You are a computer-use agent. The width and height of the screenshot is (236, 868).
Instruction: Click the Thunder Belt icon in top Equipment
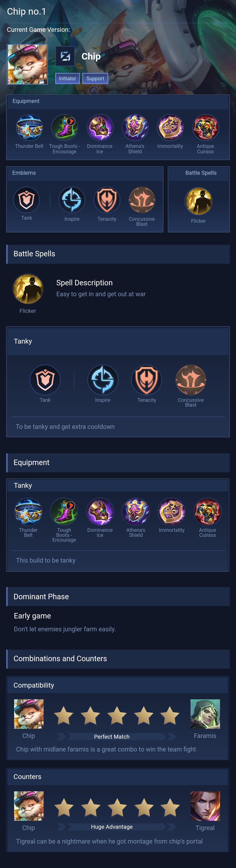[x=29, y=128]
